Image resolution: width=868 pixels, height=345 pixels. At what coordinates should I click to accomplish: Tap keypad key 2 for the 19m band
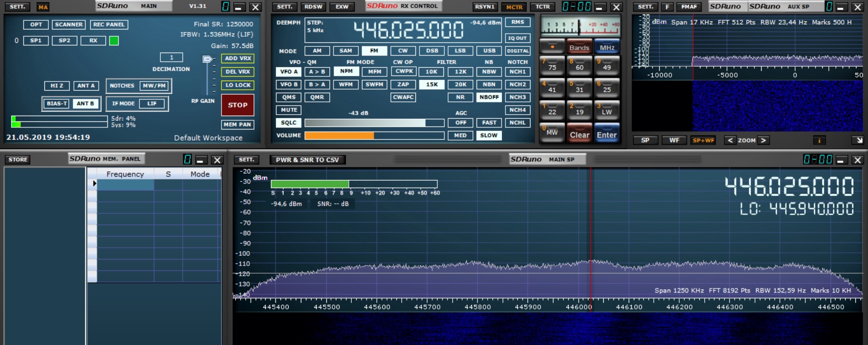579,110
